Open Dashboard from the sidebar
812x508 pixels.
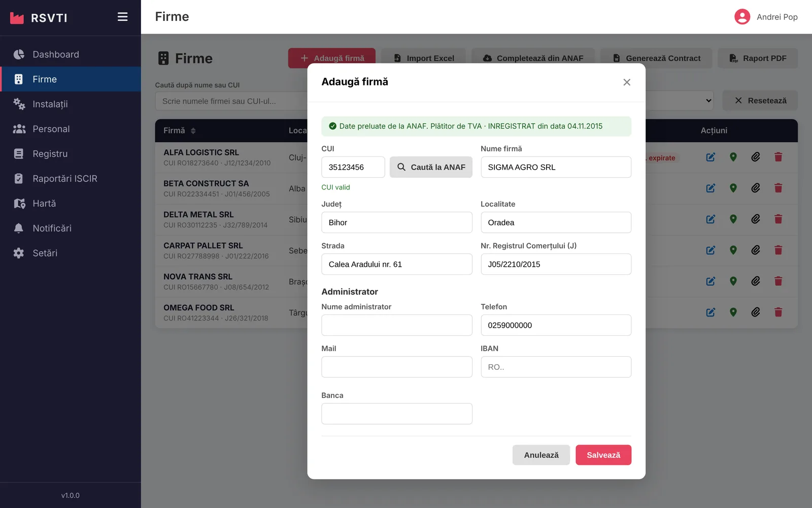pos(71,54)
